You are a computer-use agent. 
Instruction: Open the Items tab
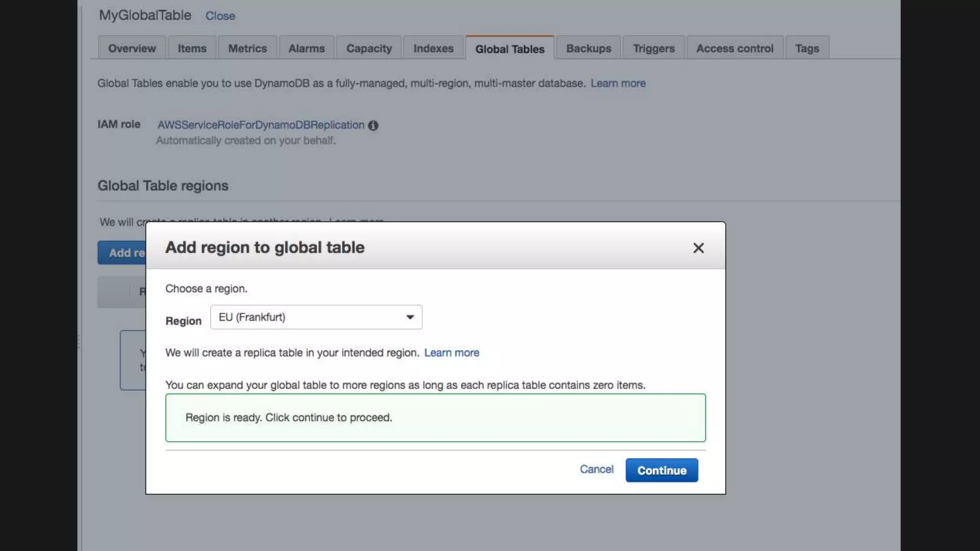[x=192, y=48]
